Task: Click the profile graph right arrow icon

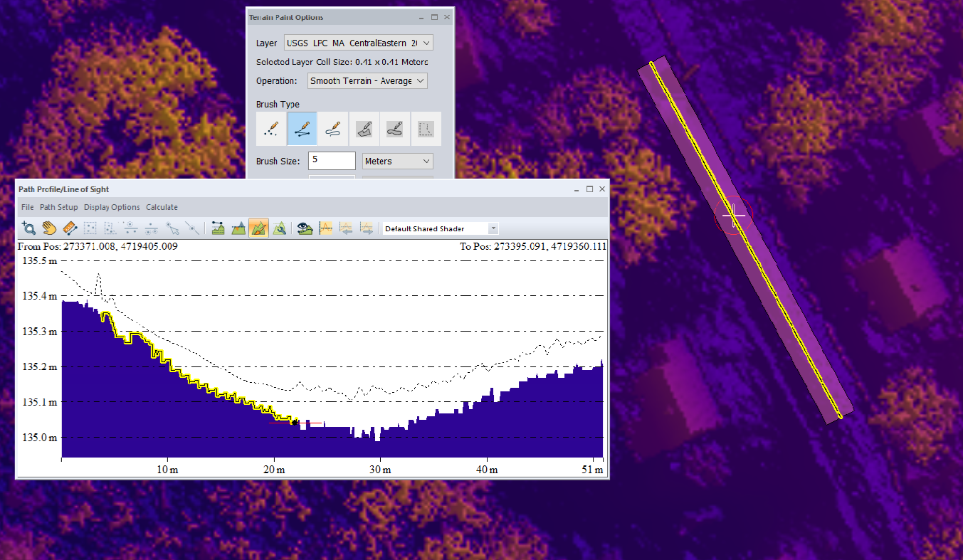Action: [x=367, y=228]
